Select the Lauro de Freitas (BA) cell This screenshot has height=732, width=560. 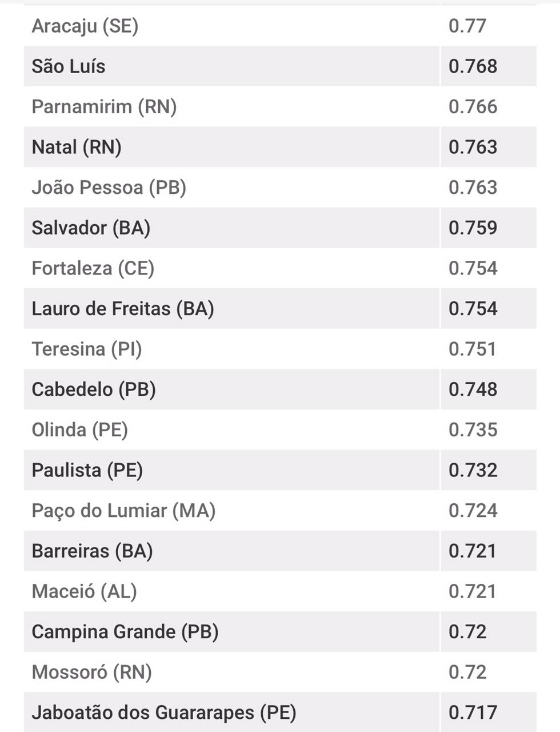pyautogui.click(x=123, y=309)
